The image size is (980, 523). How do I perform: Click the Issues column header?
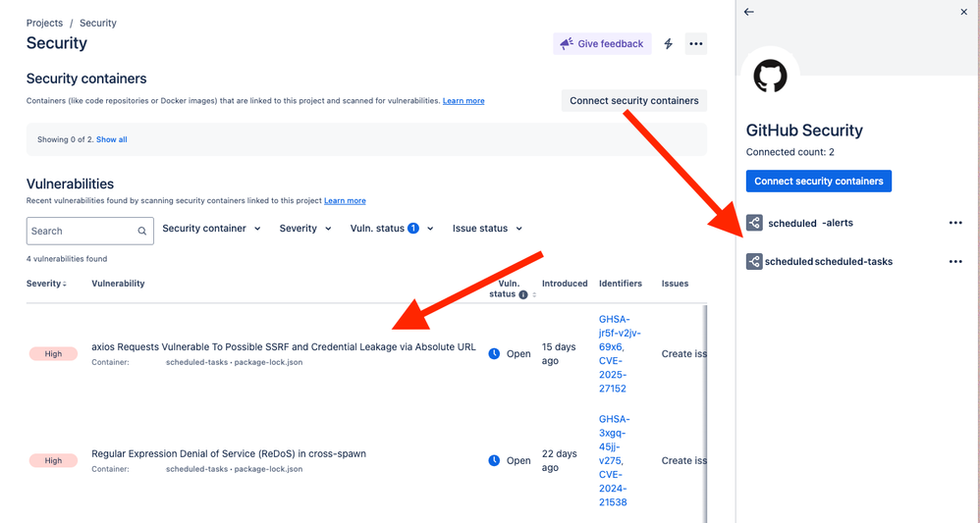point(675,284)
